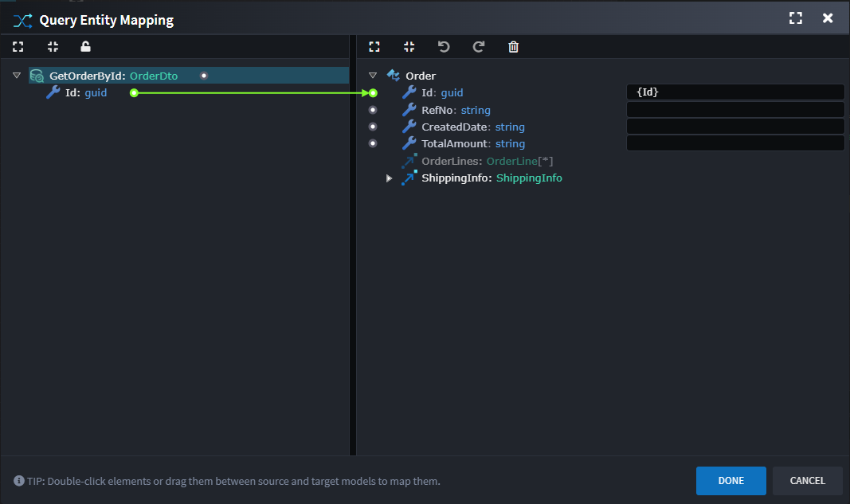Expand all nodes in the source panel
This screenshot has width=850, height=504.
tap(18, 47)
